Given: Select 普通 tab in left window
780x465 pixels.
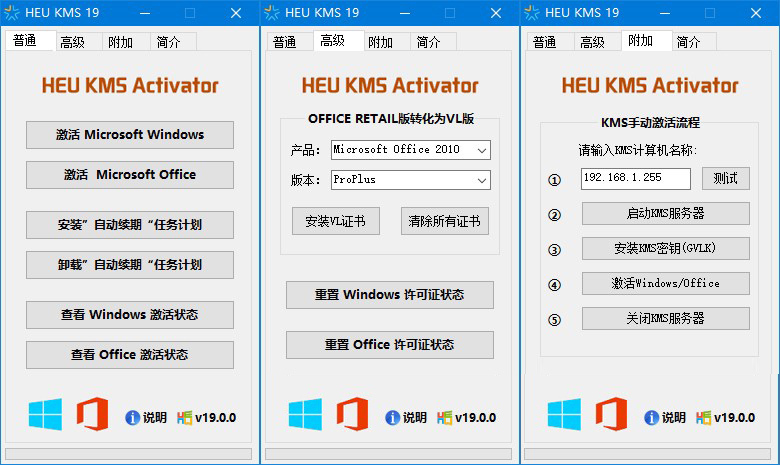Looking at the screenshot, I should pyautogui.click(x=30, y=41).
